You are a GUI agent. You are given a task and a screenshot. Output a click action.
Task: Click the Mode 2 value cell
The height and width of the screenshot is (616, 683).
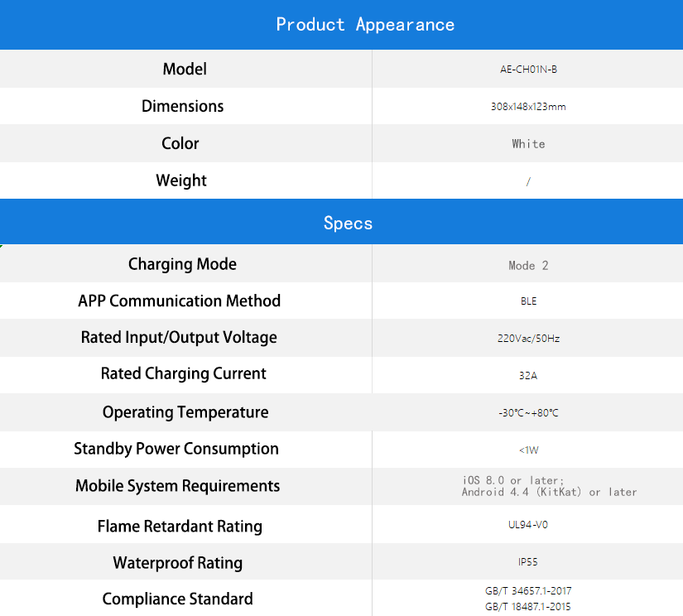(528, 266)
